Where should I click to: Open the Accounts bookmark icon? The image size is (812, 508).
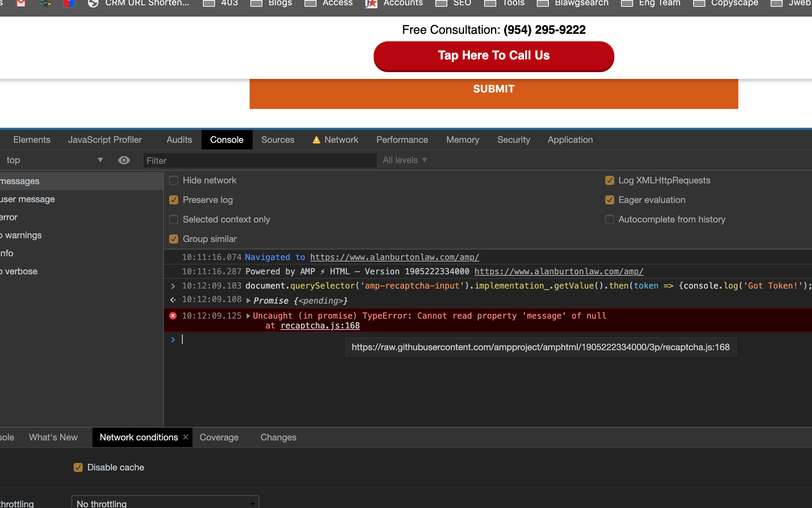point(371,3)
